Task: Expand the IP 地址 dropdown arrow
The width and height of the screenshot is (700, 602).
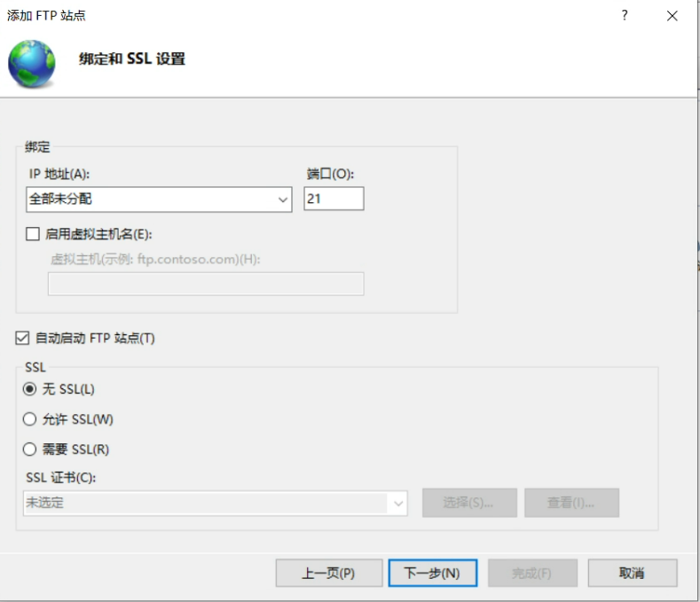Action: click(283, 199)
